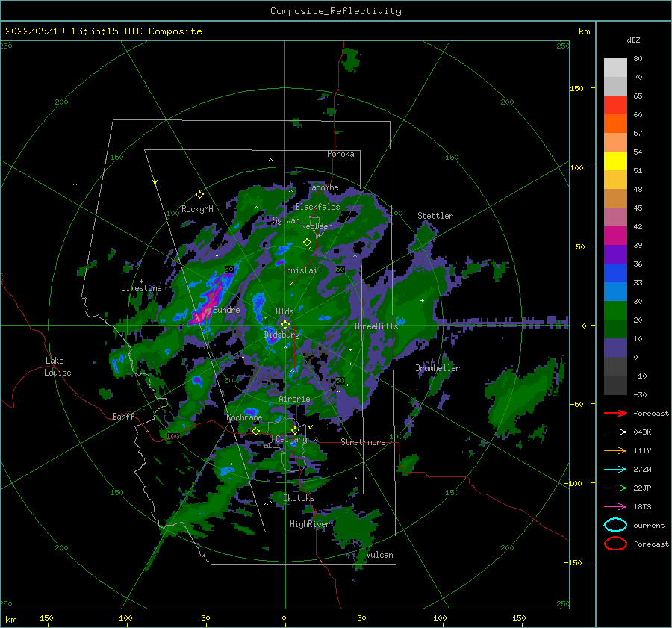Click the Drumheller label
Viewport: 672px width, 628px height.
[x=438, y=368]
